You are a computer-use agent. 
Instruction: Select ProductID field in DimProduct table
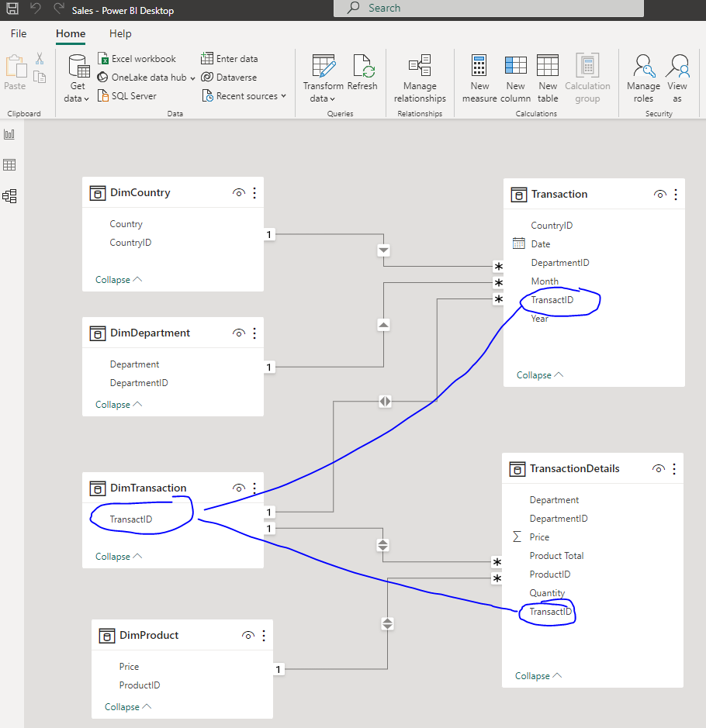tap(140, 685)
